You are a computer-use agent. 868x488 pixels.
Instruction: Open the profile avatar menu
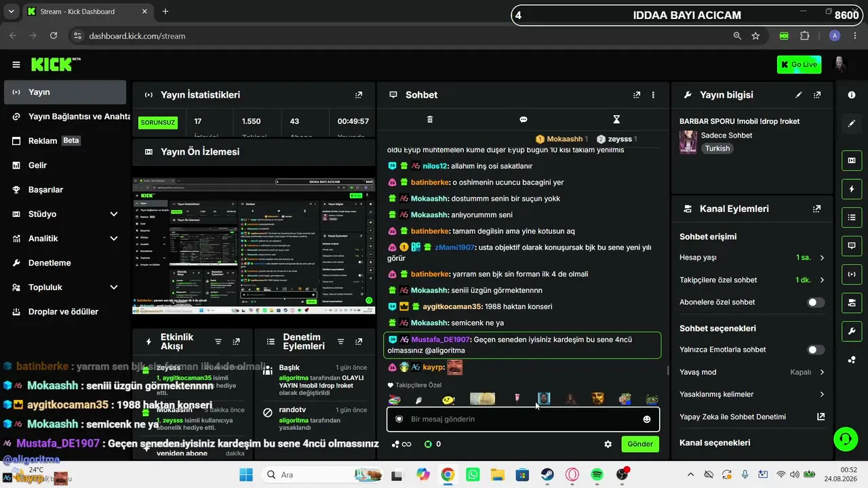click(840, 64)
